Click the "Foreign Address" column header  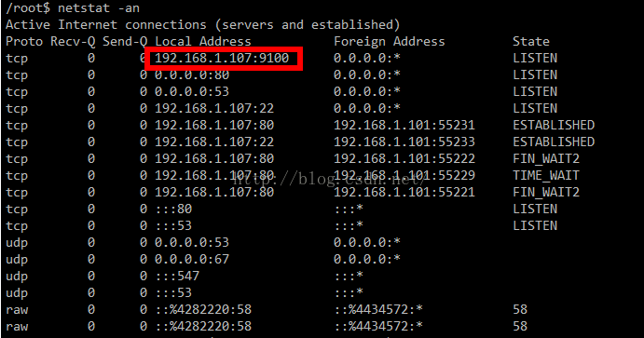[390, 42]
